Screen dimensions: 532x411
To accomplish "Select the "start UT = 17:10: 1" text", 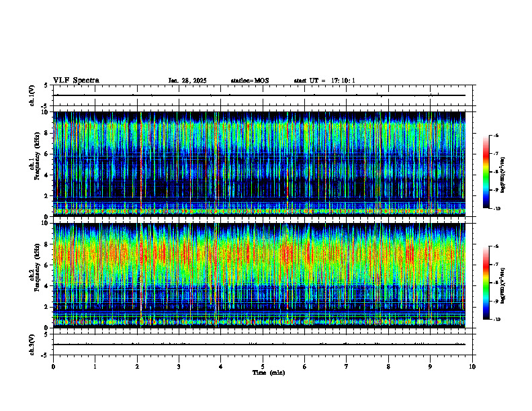I will pyautogui.click(x=324, y=81).
